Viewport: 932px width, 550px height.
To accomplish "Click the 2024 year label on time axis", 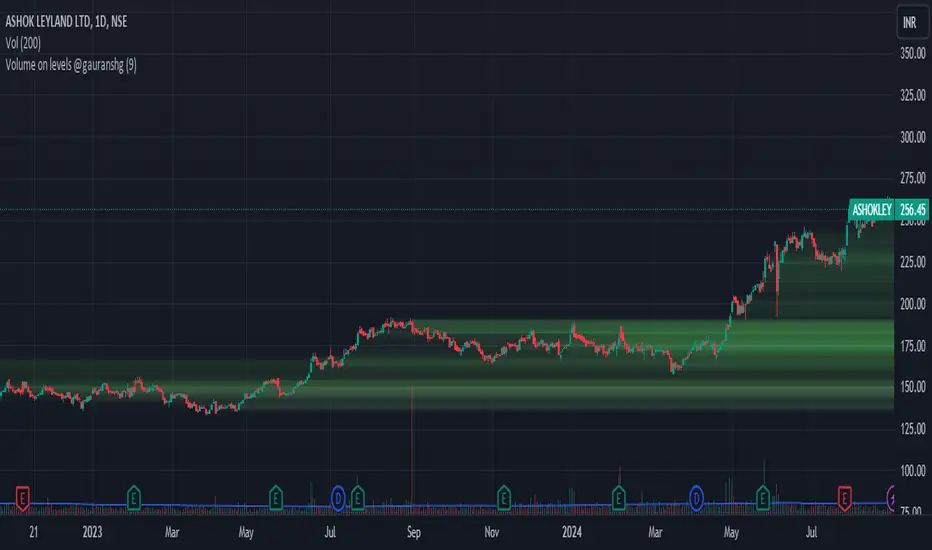I will point(571,532).
